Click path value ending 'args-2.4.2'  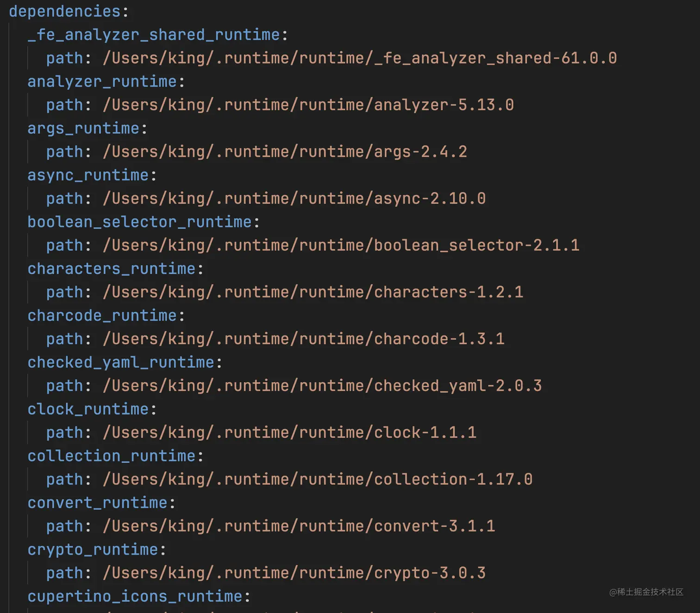pyautogui.click(x=285, y=152)
